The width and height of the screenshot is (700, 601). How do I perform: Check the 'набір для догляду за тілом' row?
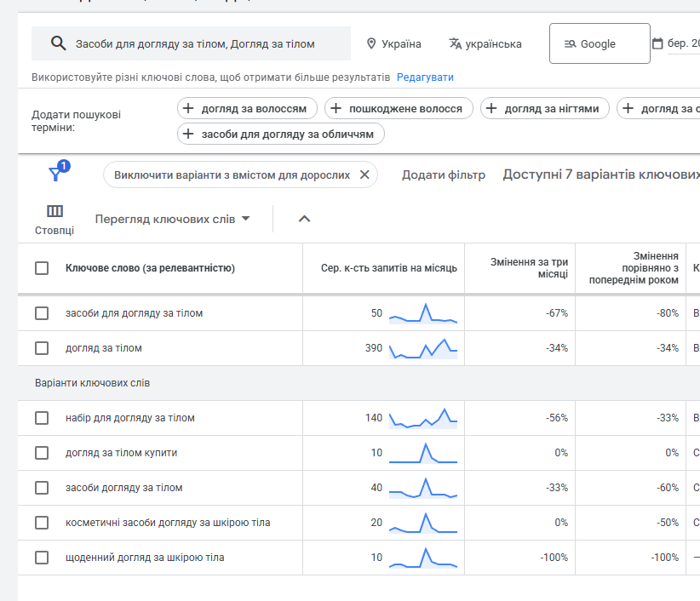42,418
